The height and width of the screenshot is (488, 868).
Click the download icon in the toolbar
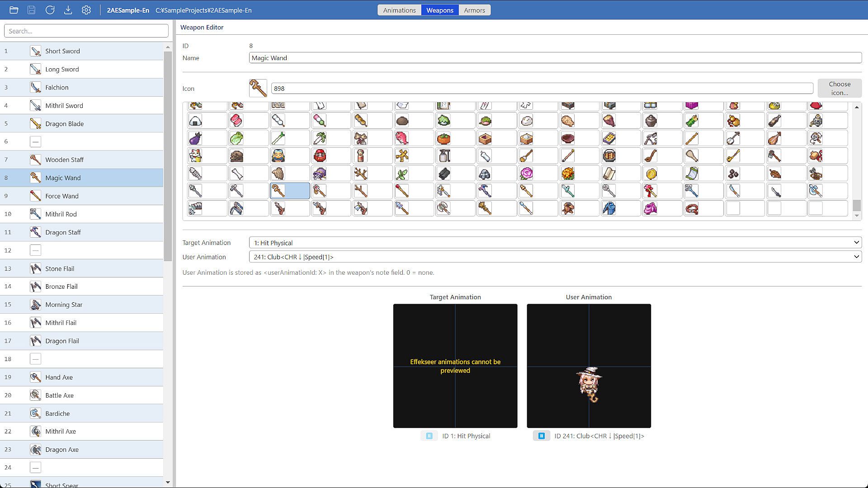(68, 10)
